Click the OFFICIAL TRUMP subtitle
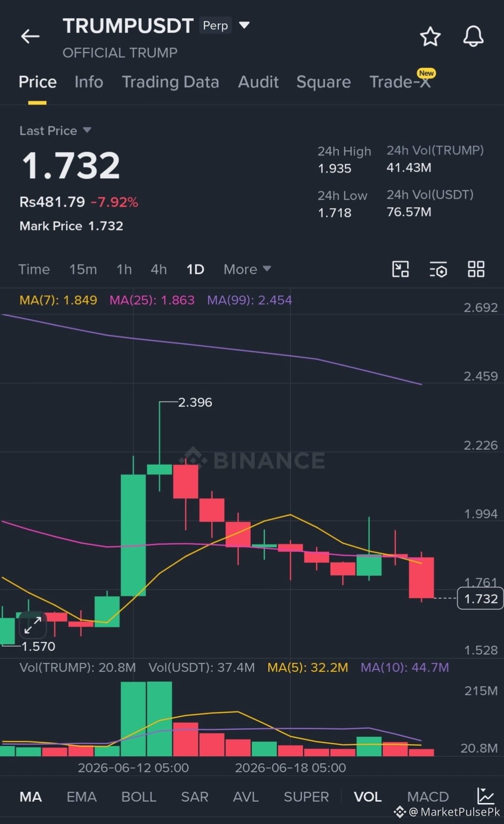This screenshot has height=824, width=504. tap(120, 53)
